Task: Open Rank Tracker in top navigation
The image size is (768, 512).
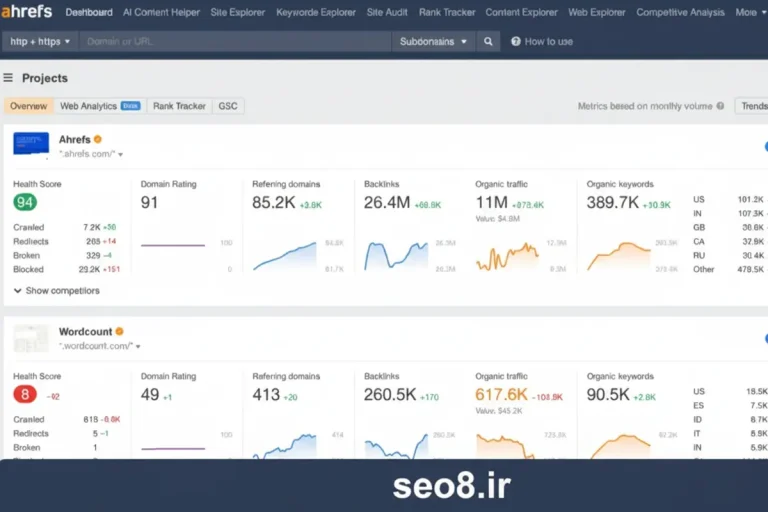Action: click(447, 12)
